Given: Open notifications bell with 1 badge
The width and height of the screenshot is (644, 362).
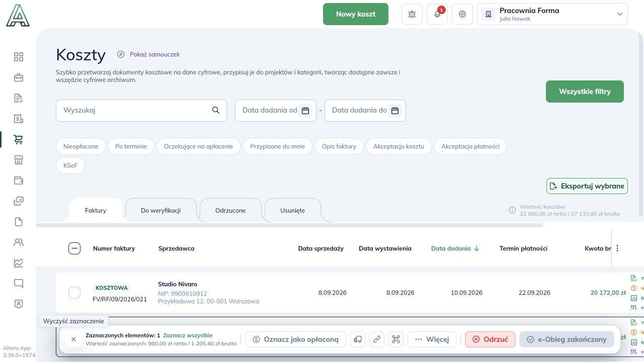Looking at the screenshot, I should coord(437,14).
